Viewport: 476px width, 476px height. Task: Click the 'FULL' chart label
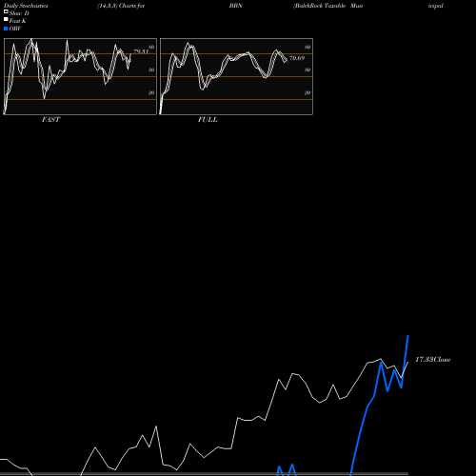pyautogui.click(x=208, y=120)
